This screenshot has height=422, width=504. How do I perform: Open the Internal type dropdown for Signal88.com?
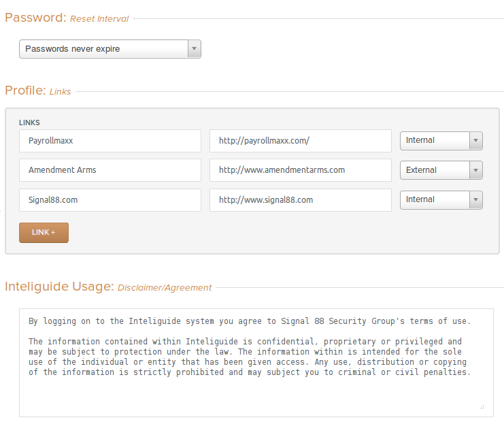click(441, 199)
